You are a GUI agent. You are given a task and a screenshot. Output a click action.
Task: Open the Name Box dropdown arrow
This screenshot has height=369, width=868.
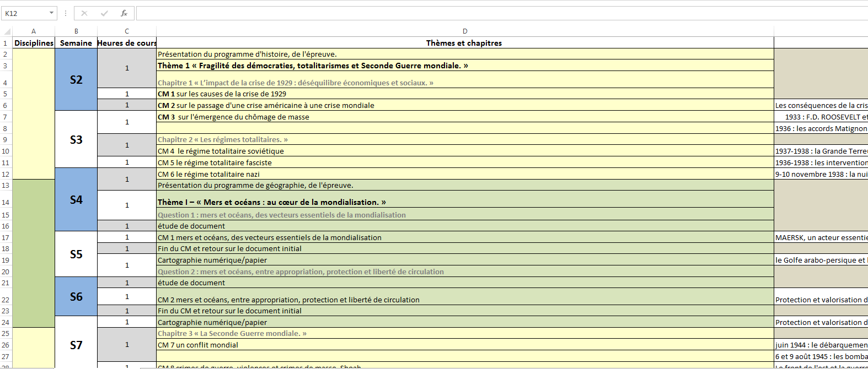pos(51,13)
